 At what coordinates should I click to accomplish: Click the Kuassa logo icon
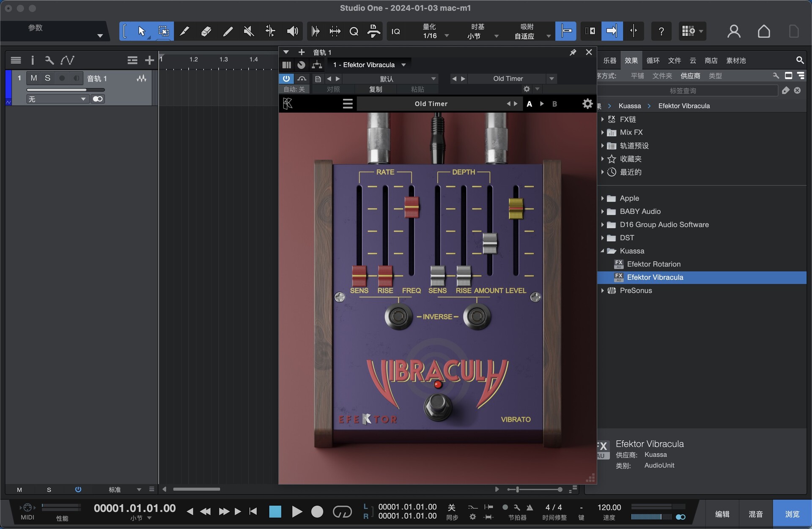click(288, 104)
